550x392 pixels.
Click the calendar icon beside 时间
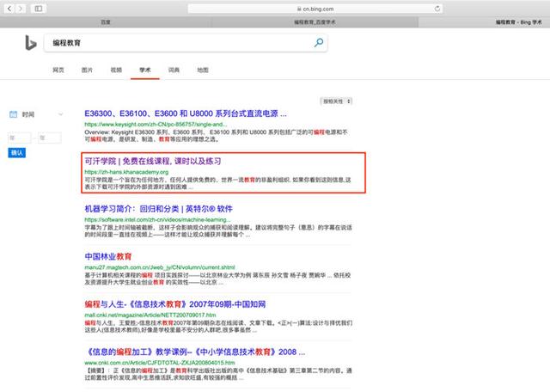tap(14, 114)
